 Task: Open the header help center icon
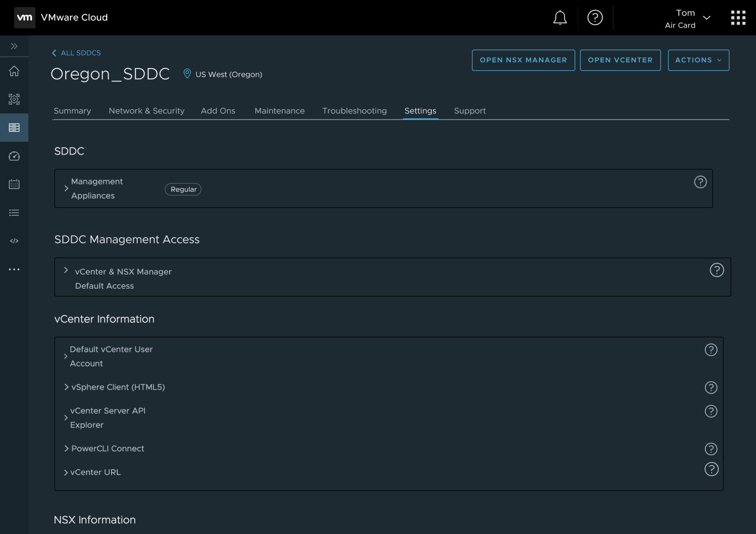pos(595,17)
